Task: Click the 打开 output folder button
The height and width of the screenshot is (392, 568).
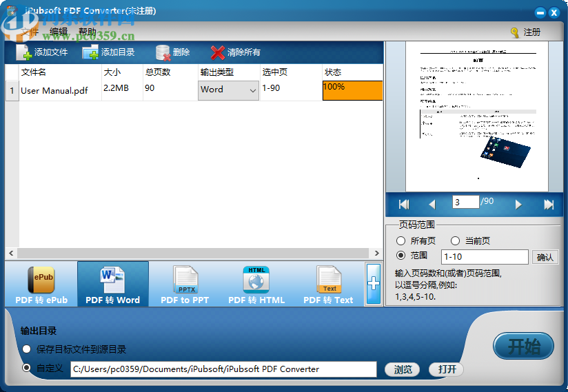Action: [447, 369]
